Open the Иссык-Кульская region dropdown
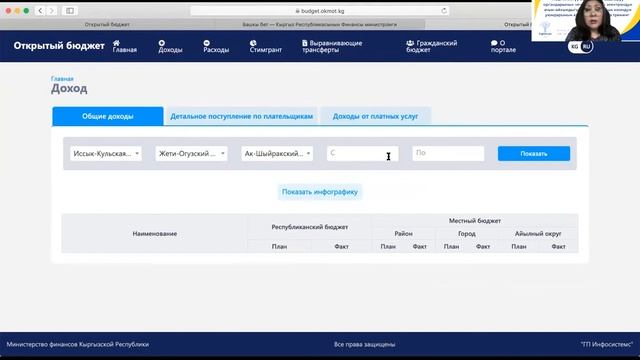Viewport: 640px width, 360px height. [106, 153]
